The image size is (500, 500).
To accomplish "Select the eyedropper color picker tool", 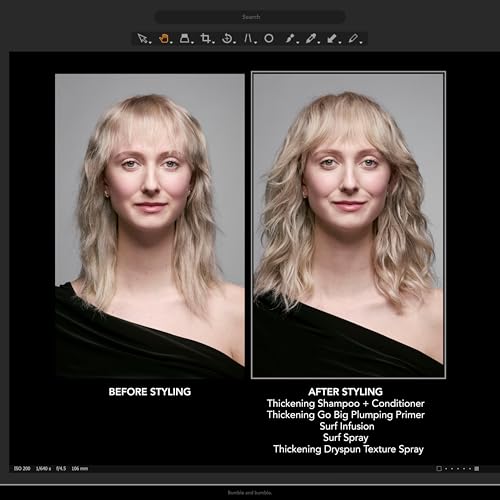I will pos(310,39).
